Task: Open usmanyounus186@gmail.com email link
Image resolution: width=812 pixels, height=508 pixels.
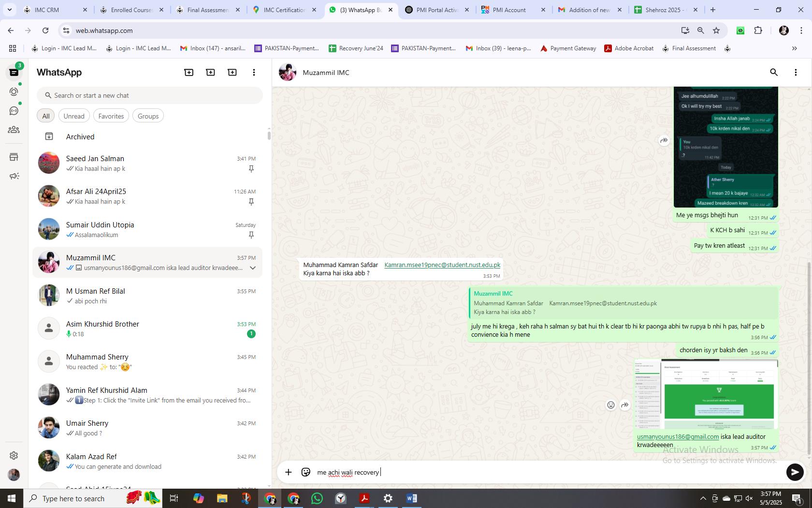Action: click(678, 436)
